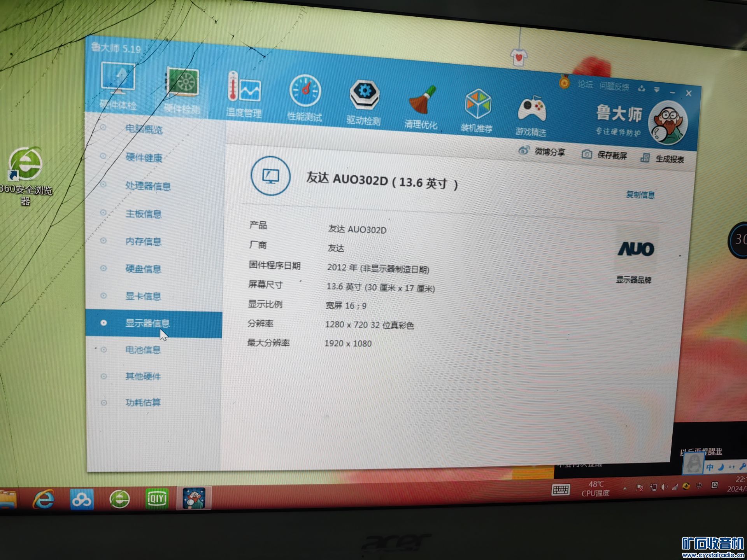Click the 13.6 英寸 screen size value
The width and height of the screenshot is (747, 560).
click(x=381, y=287)
